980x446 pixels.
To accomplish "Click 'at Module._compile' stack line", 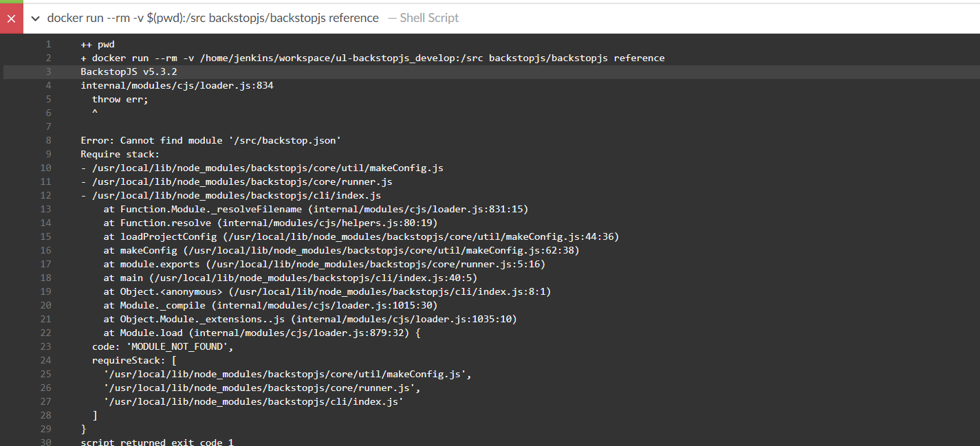I will [270, 305].
